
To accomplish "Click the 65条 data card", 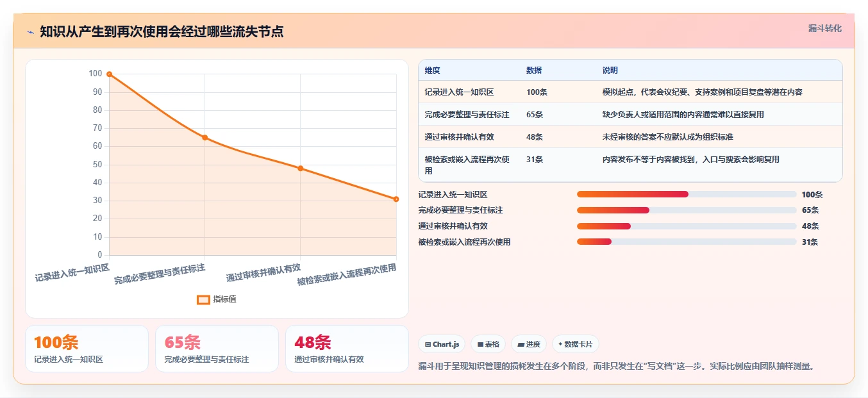I will coord(217,349).
